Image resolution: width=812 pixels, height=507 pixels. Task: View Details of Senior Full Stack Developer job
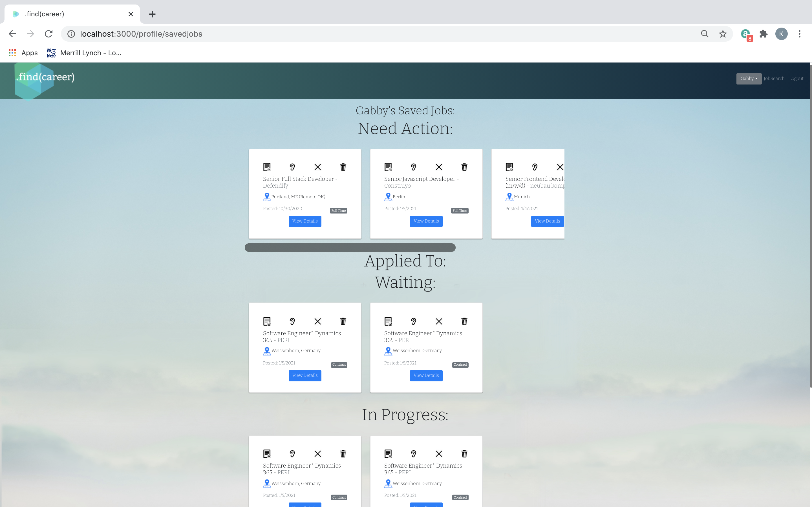tap(305, 221)
